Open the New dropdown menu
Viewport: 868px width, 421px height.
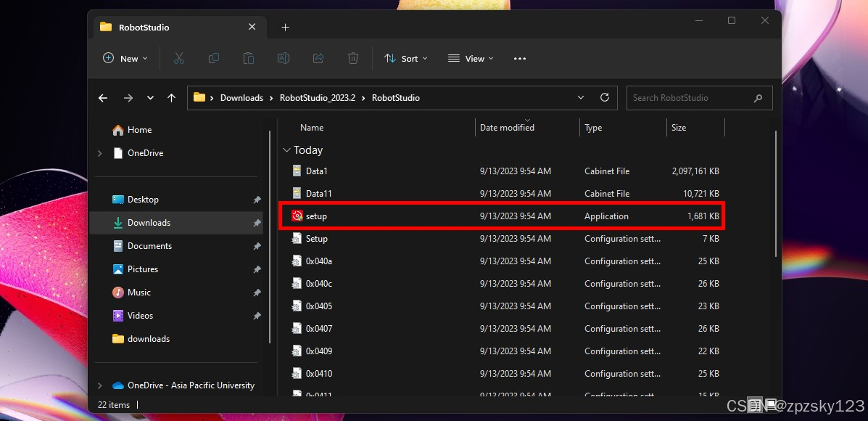click(125, 58)
